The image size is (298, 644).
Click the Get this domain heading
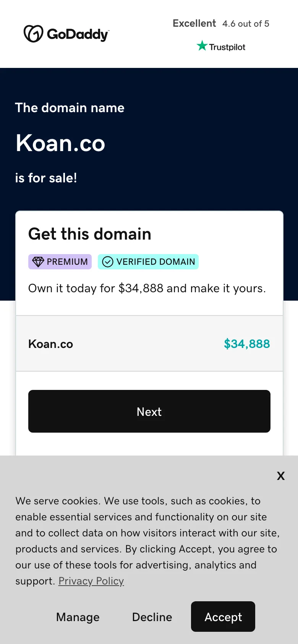tap(89, 234)
